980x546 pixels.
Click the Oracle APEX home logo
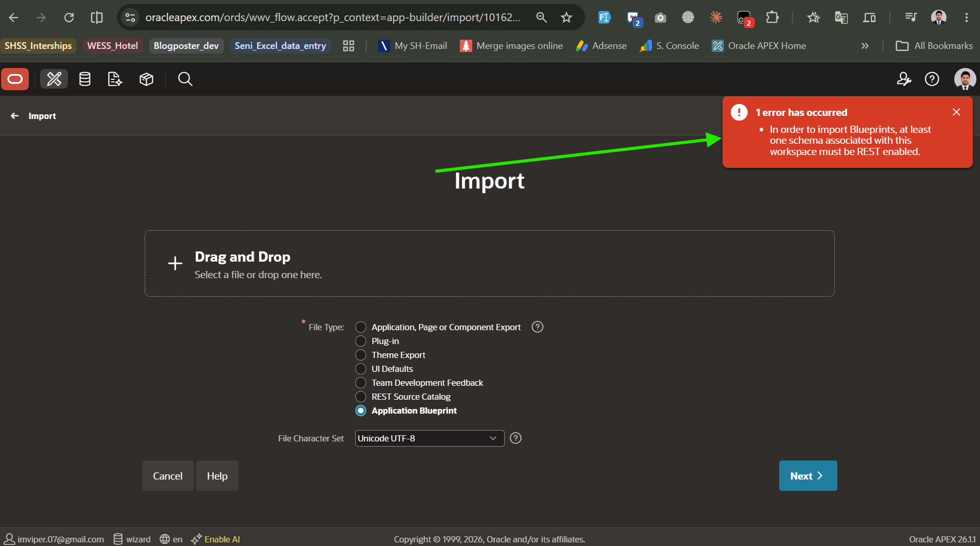click(15, 79)
